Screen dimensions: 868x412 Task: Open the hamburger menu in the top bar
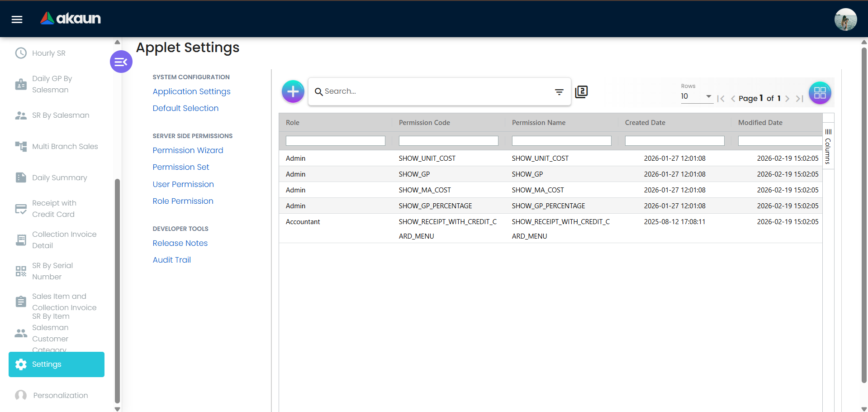pyautogui.click(x=16, y=19)
